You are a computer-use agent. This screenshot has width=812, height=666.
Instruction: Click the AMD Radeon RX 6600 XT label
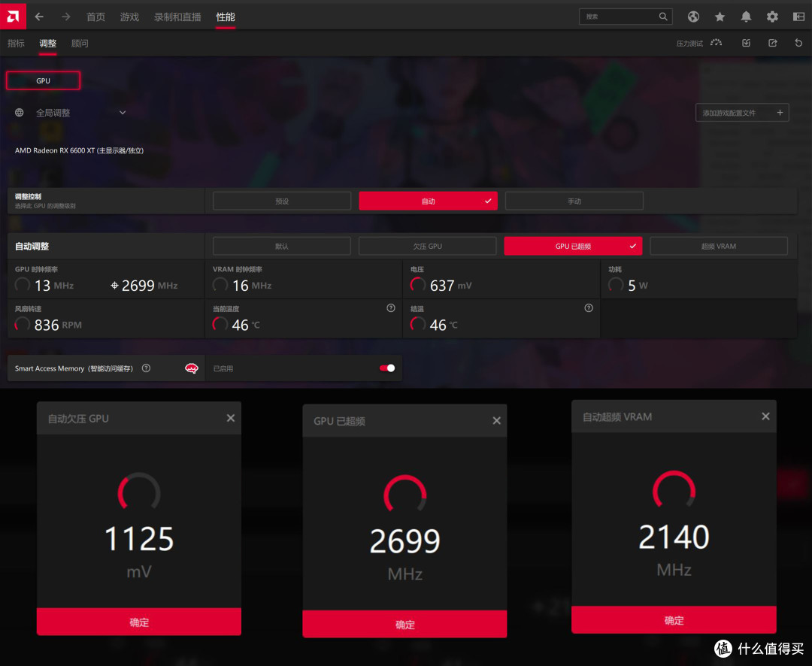79,150
